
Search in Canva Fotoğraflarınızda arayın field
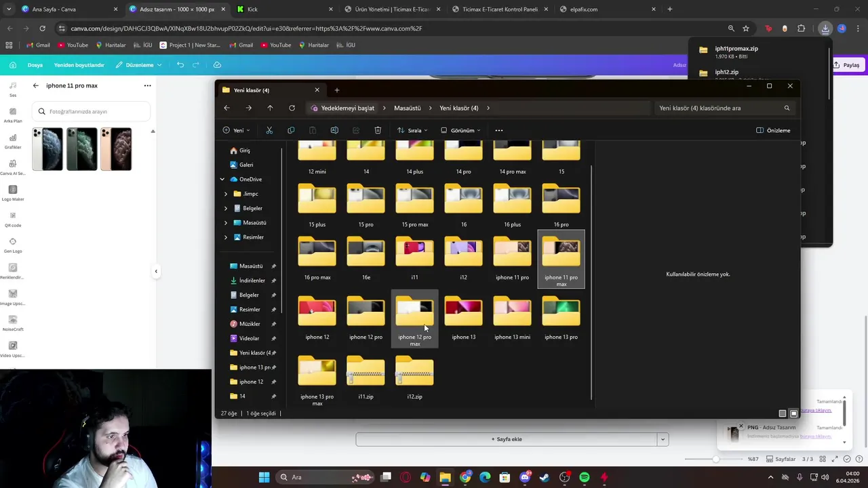(91, 111)
